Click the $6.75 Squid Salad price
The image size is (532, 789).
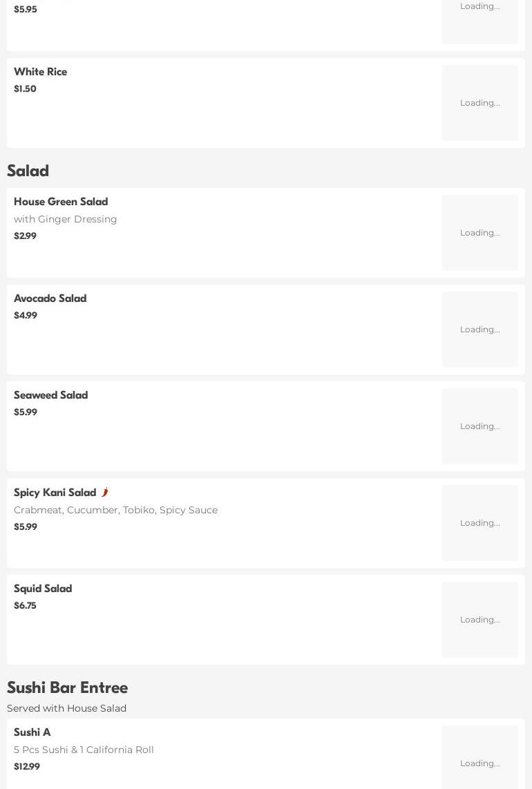click(25, 606)
